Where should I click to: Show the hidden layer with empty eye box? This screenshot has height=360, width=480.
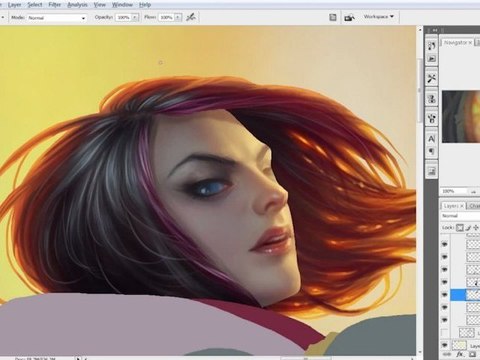pyautogui.click(x=445, y=333)
